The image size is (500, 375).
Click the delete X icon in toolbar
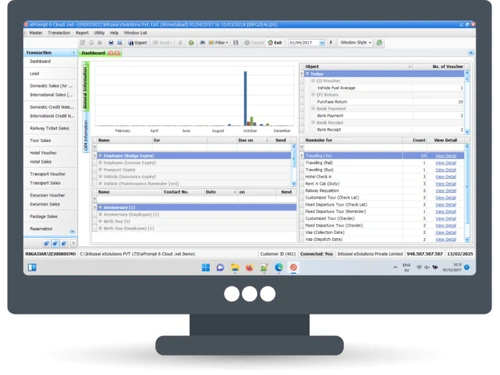click(x=100, y=43)
